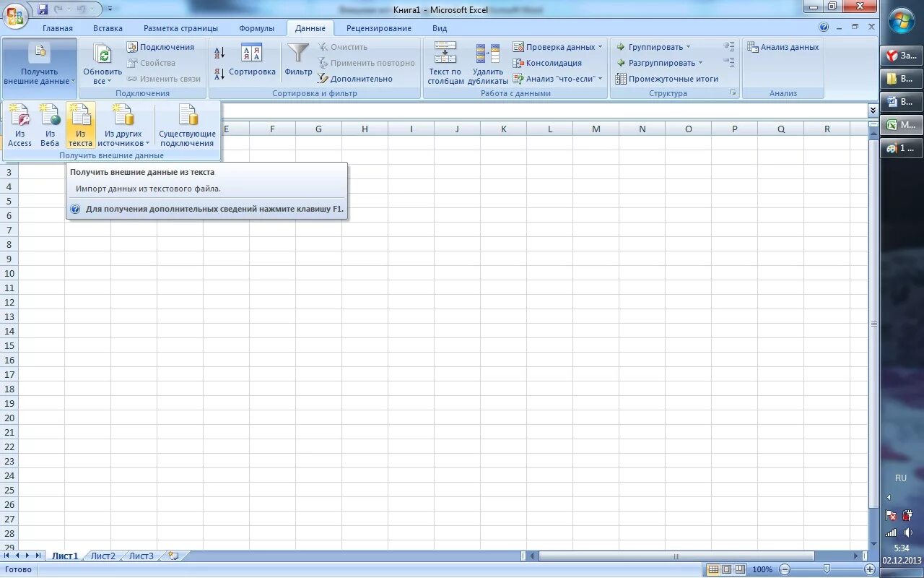The height and width of the screenshot is (578, 924).
Task: Zoom out with minus button
Action: tap(785, 569)
